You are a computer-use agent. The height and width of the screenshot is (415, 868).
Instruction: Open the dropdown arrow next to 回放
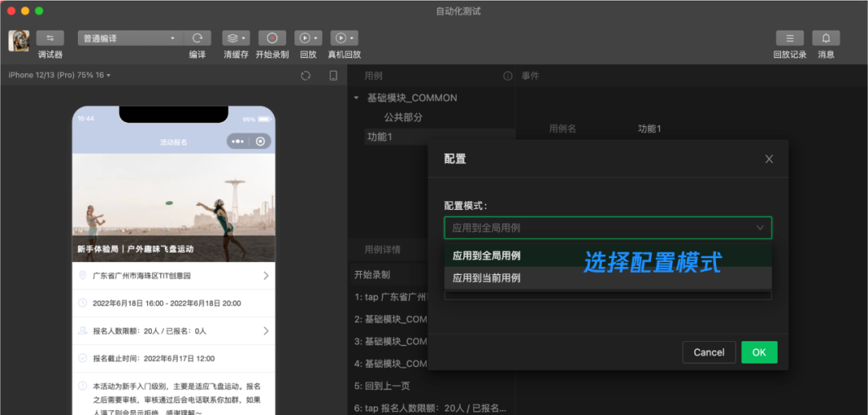316,39
